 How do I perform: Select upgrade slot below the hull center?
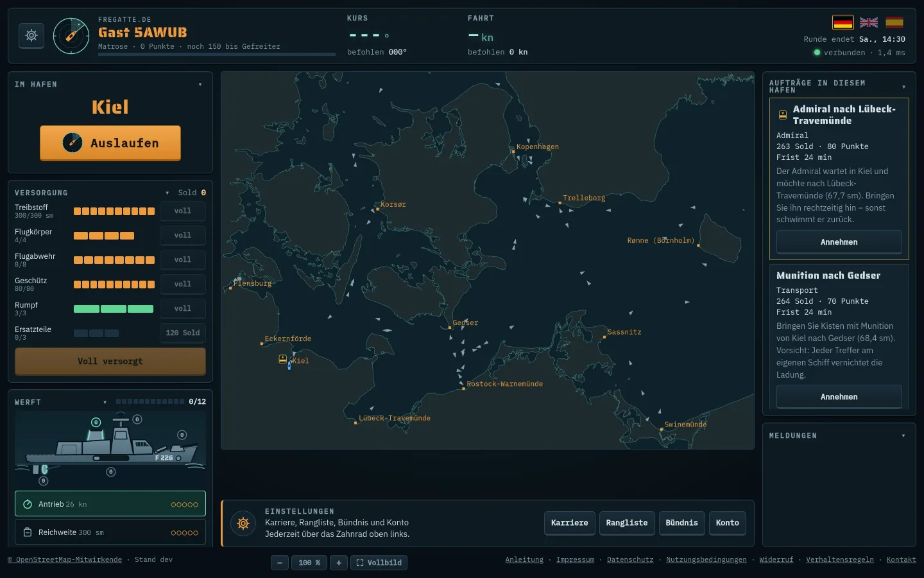111,472
